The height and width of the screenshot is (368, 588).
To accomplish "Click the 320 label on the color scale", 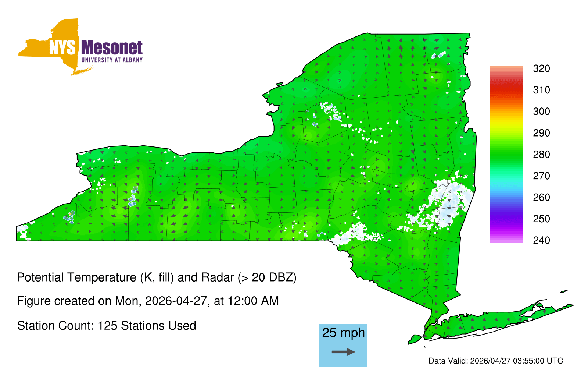I will tap(541, 69).
